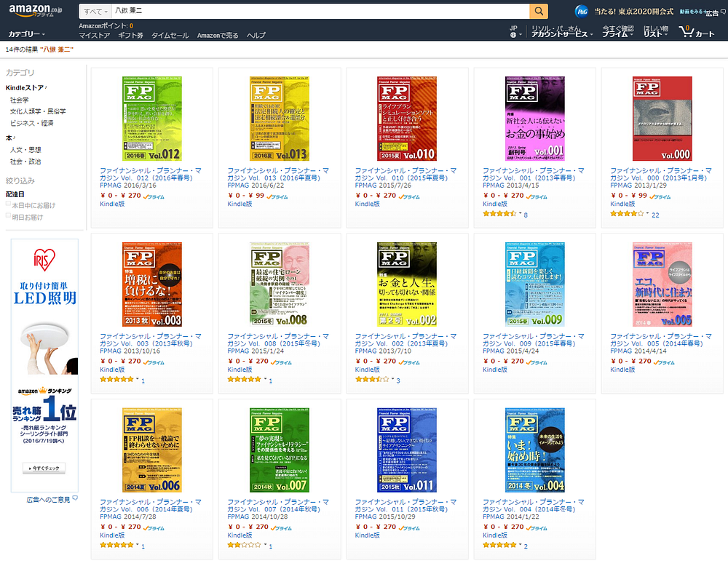This screenshot has height=566, width=728.
Task: Click star rating of Vol. 007
Action: [244, 545]
